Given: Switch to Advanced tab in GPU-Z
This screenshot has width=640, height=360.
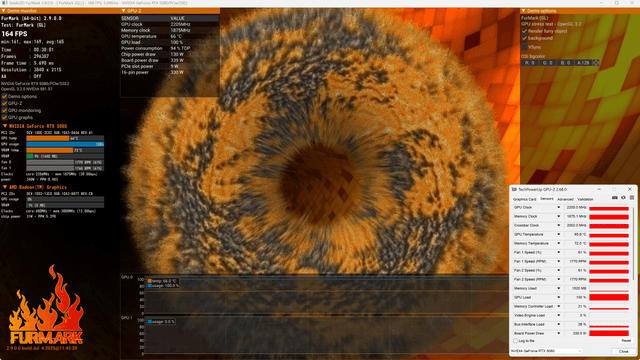Looking at the screenshot, I should [x=565, y=199].
